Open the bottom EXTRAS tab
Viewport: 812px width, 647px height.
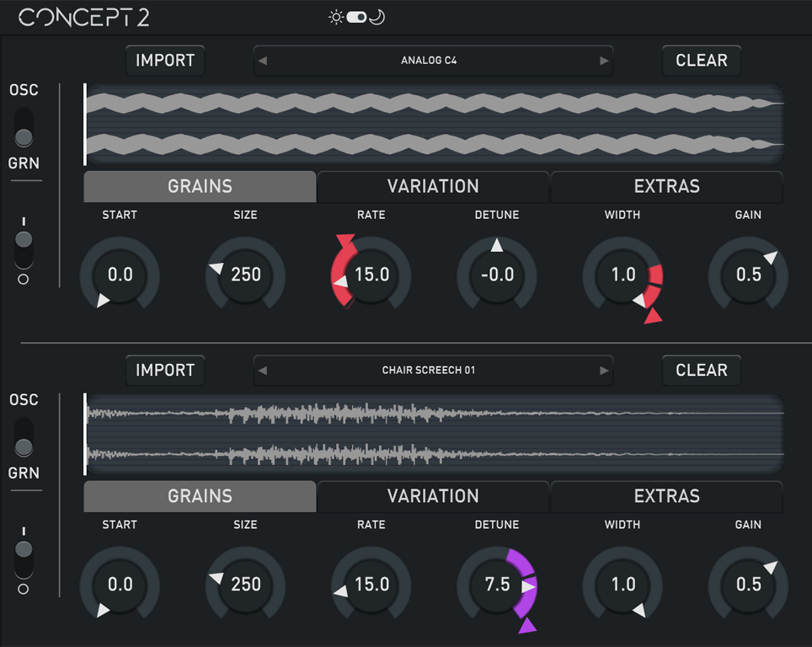[x=666, y=497]
